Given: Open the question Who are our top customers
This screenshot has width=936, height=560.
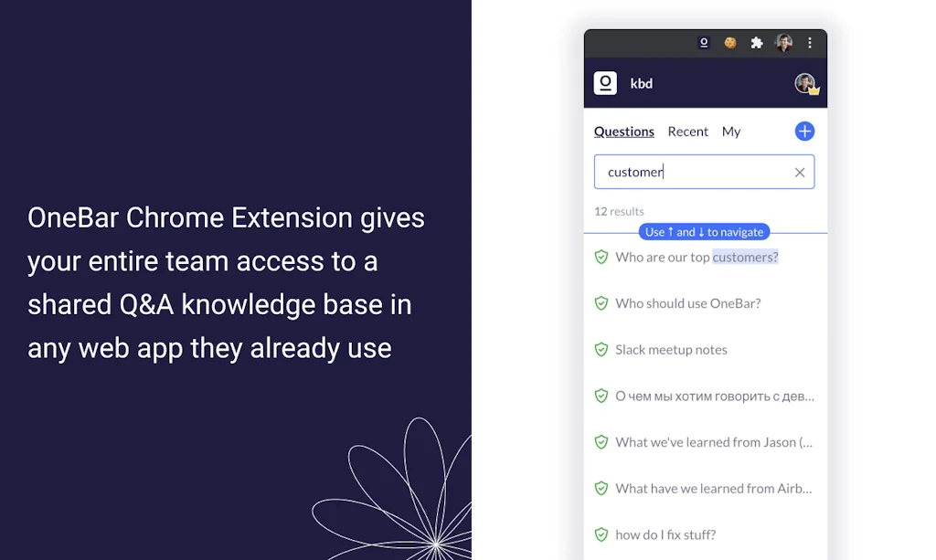Looking at the screenshot, I should pos(697,257).
